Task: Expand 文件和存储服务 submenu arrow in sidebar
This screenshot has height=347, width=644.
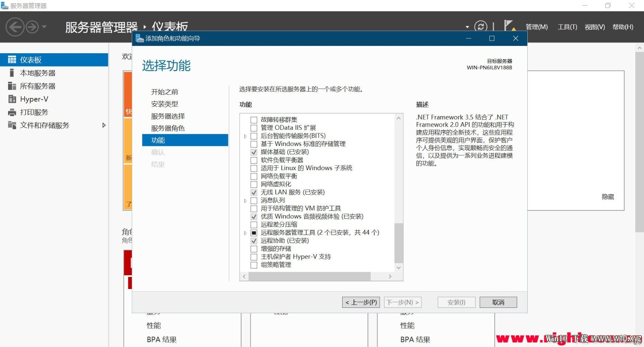Action: pyautogui.click(x=104, y=125)
